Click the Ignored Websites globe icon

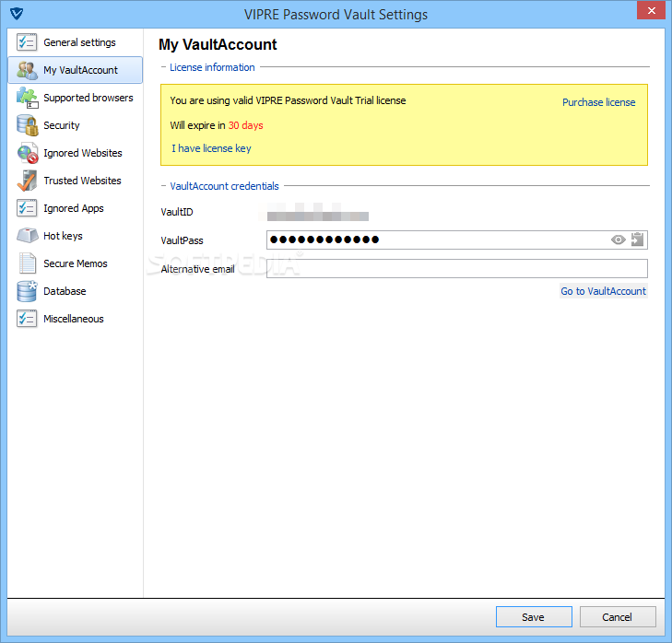[x=27, y=153]
